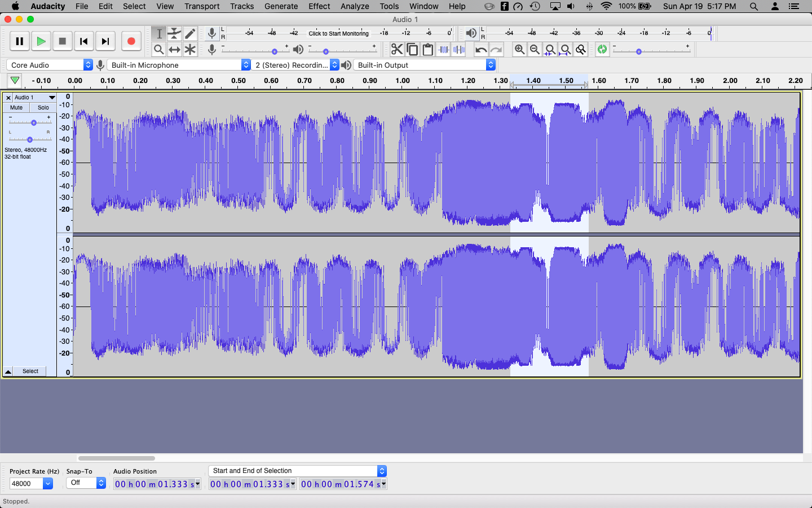This screenshot has height=508, width=812.
Task: Open the Built-in Microphone device dropdown
Action: pos(179,65)
